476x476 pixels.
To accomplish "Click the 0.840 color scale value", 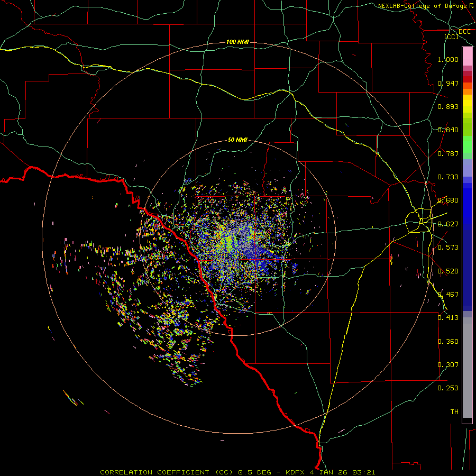I will 448,130.
